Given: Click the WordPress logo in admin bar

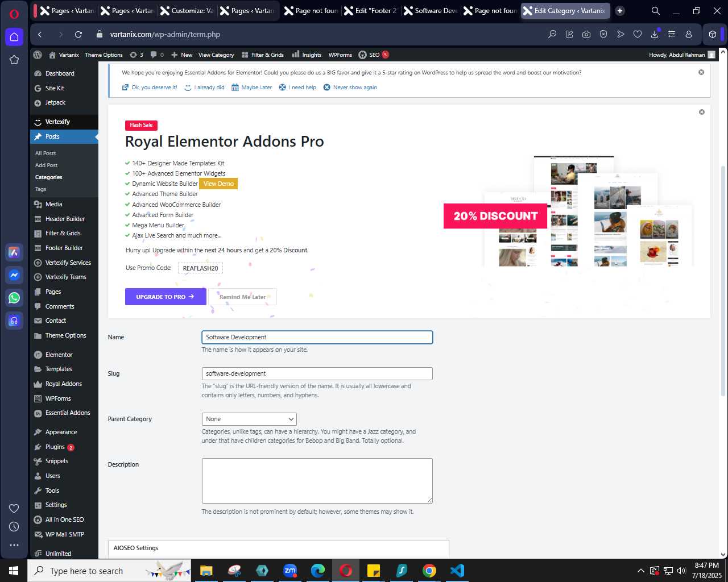Looking at the screenshot, I should coord(38,55).
